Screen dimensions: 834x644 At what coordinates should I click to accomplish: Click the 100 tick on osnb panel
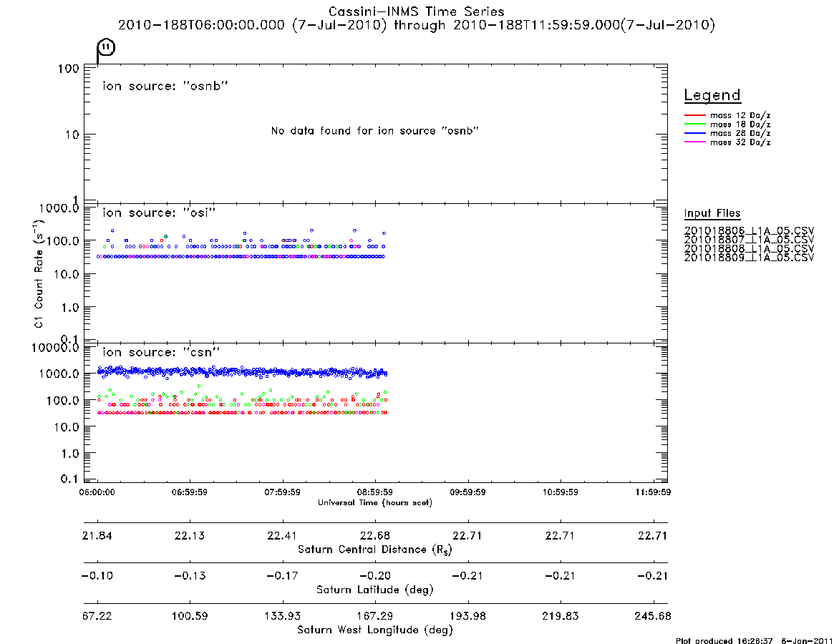(68, 69)
